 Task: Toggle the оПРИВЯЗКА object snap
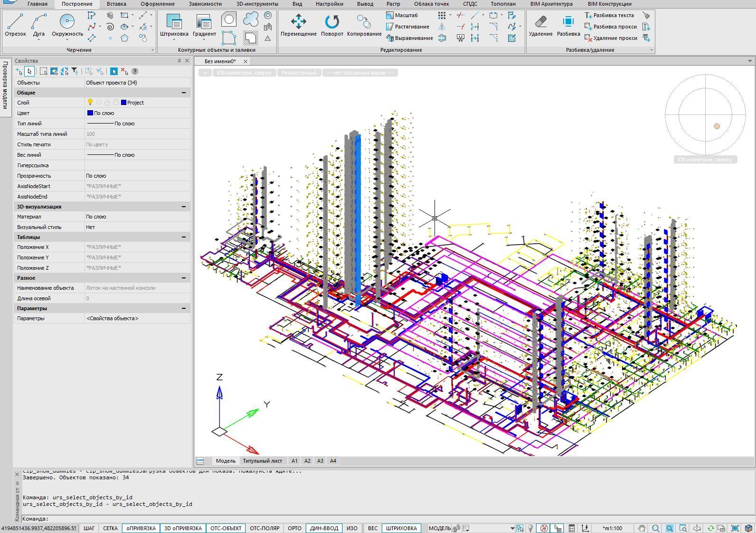click(141, 528)
